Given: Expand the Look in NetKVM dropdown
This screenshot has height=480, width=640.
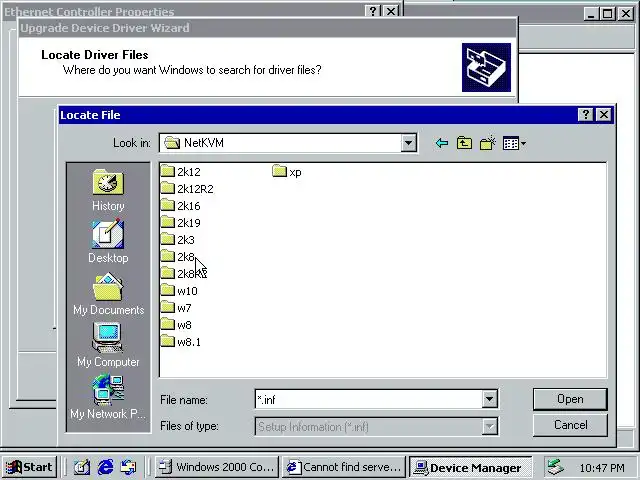Looking at the screenshot, I should (408, 143).
